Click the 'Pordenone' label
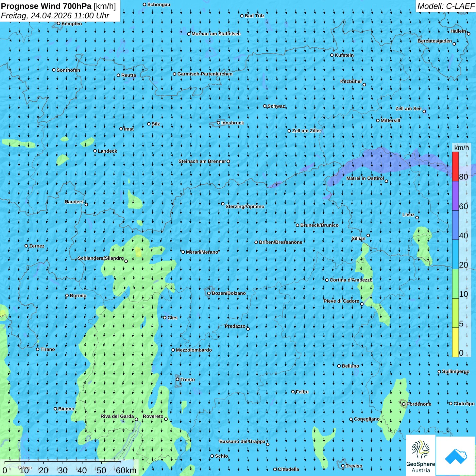476x476 pixels. pos(419,404)
